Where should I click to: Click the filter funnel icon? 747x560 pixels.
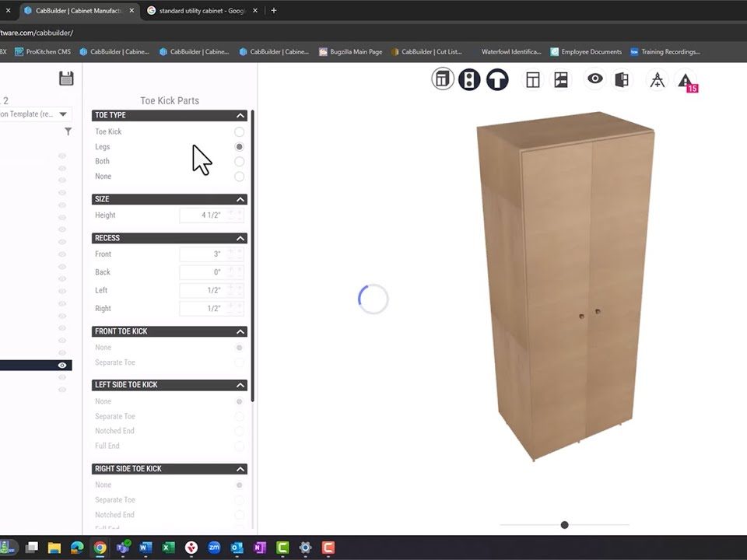[x=68, y=131]
